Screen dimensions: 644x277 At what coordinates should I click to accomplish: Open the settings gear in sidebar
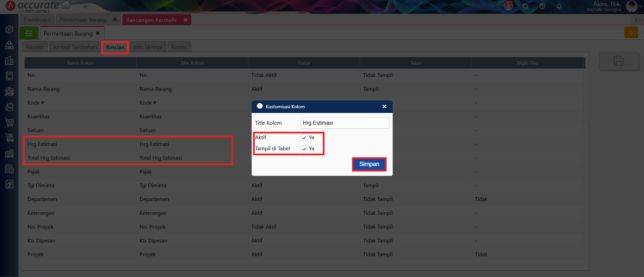9,30
